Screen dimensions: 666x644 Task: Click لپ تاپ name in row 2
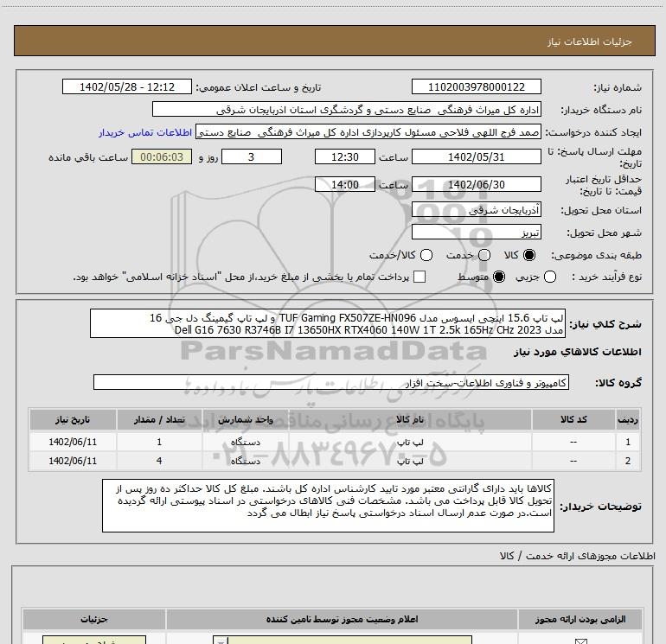(410, 461)
